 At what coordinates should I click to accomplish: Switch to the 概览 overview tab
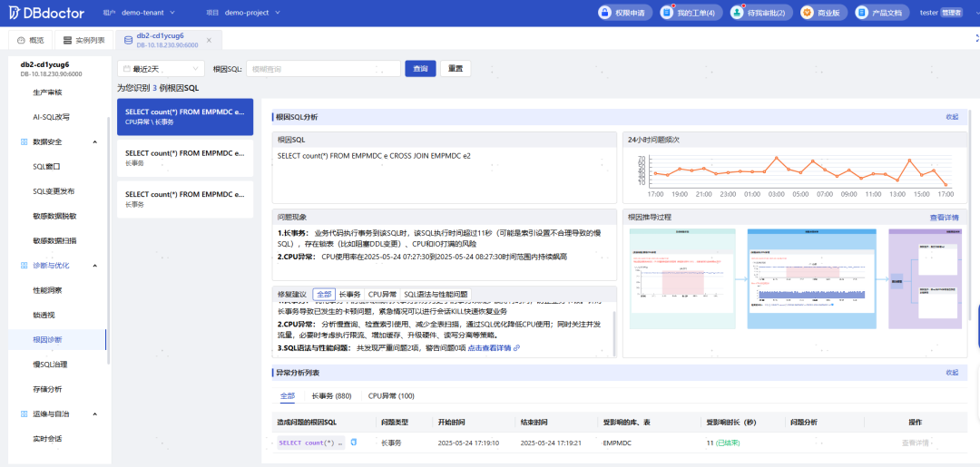coord(31,40)
